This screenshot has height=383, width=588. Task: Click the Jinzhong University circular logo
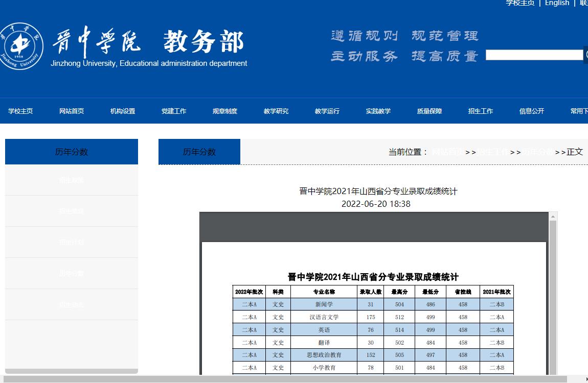point(20,46)
